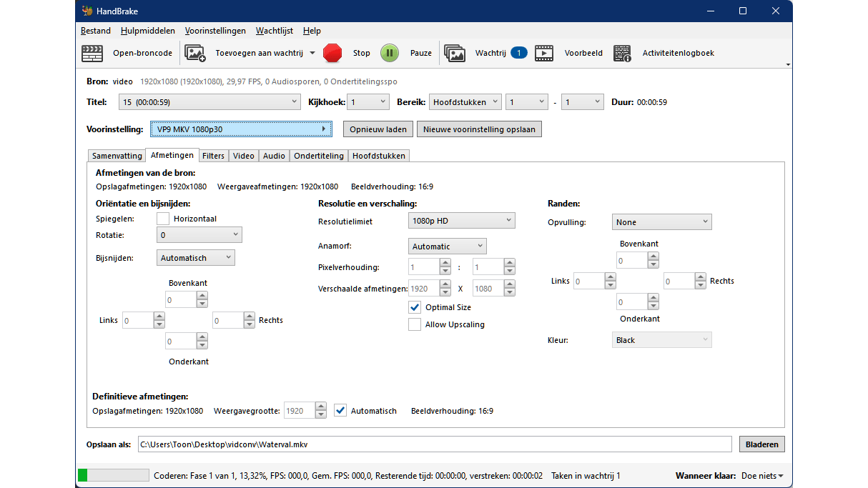Viewport: 868px width, 488px height.
Task: Open the Help menu
Action: pyautogui.click(x=312, y=31)
